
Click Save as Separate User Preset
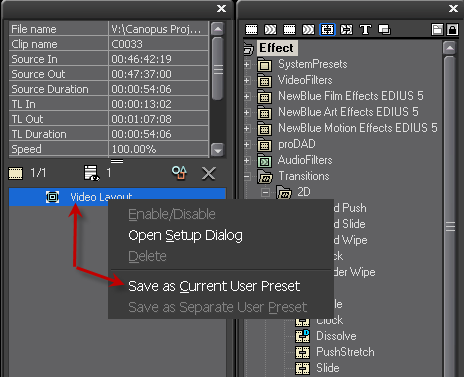pyautogui.click(x=217, y=307)
